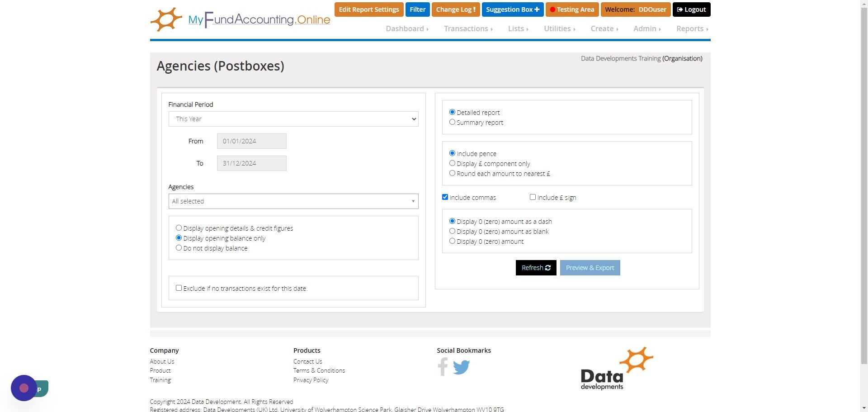Click the Preview & Export button
Image resolution: width=868 pixels, height=412 pixels.
point(590,268)
